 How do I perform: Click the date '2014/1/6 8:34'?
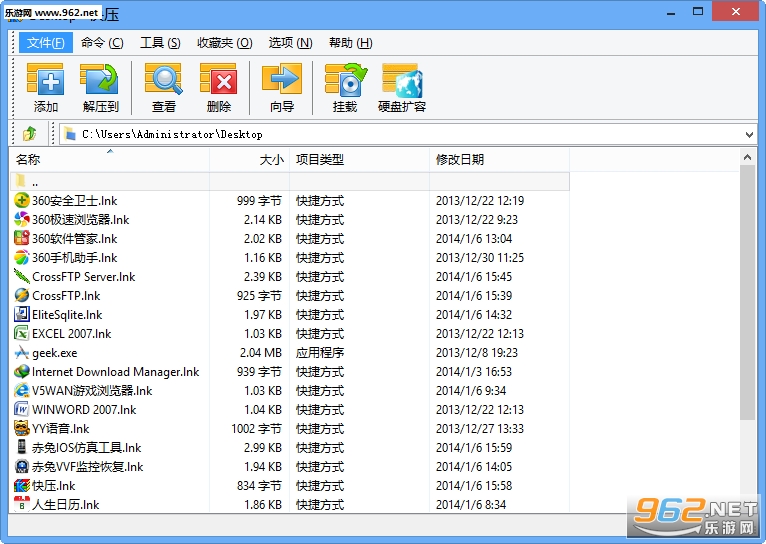[471, 504]
